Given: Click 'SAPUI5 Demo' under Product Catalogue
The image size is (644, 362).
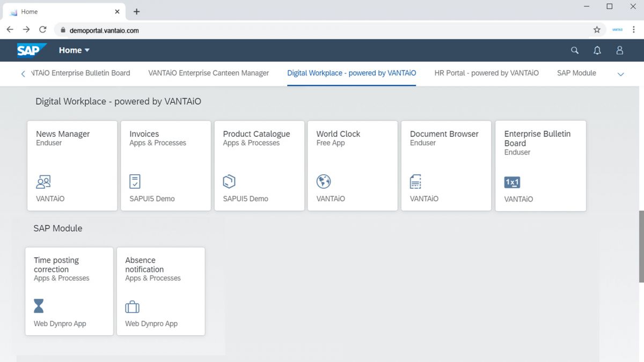Looking at the screenshot, I should [x=245, y=198].
